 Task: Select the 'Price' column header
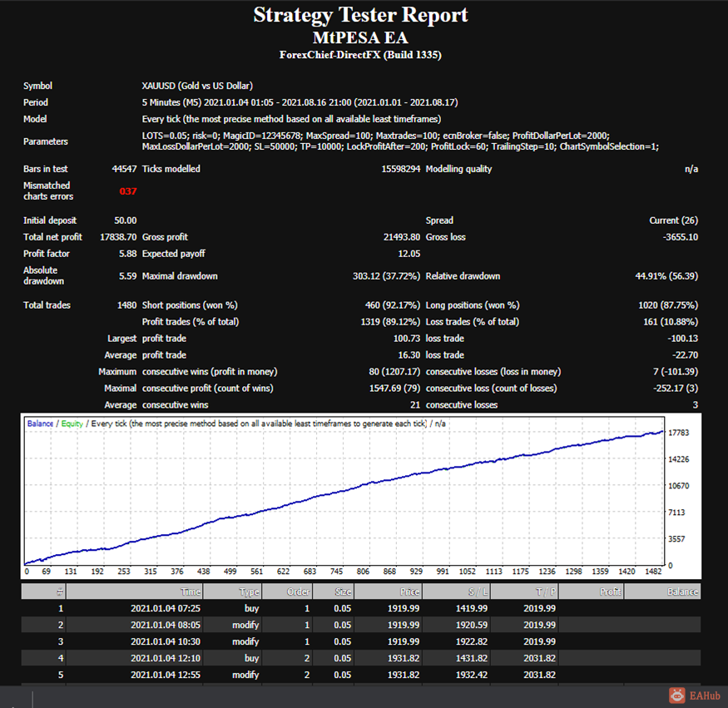[389, 592]
